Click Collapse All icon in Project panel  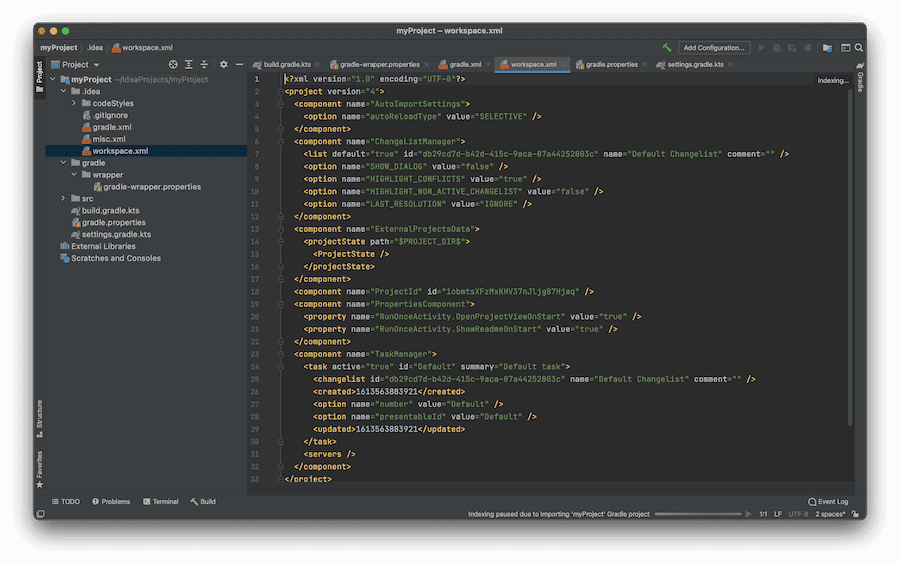pos(204,65)
